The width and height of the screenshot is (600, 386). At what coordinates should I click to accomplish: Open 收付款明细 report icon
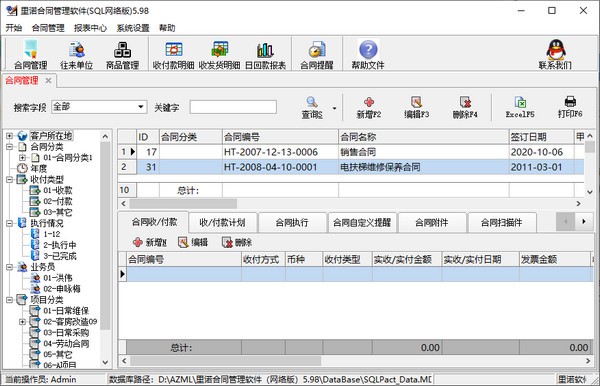[173, 54]
